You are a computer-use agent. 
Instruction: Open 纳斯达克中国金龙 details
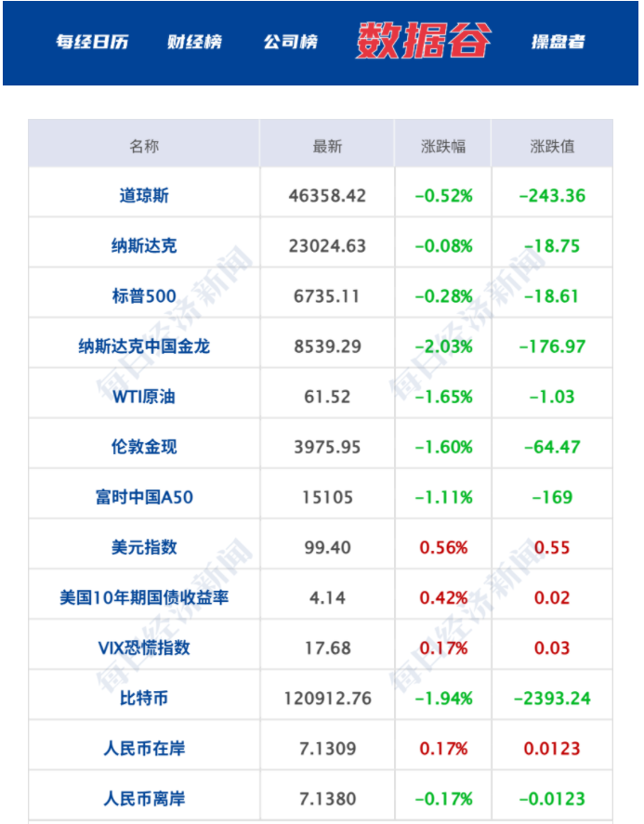tap(144, 347)
